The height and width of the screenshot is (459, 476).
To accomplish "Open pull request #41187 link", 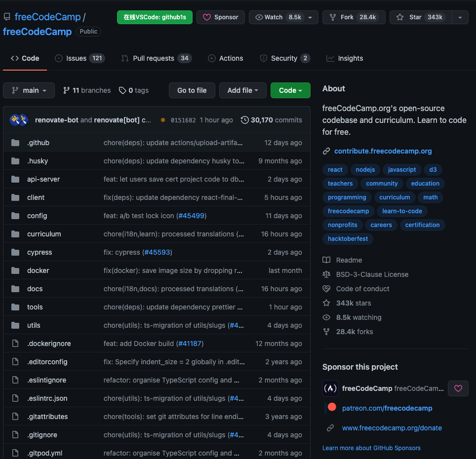I will coord(190,344).
